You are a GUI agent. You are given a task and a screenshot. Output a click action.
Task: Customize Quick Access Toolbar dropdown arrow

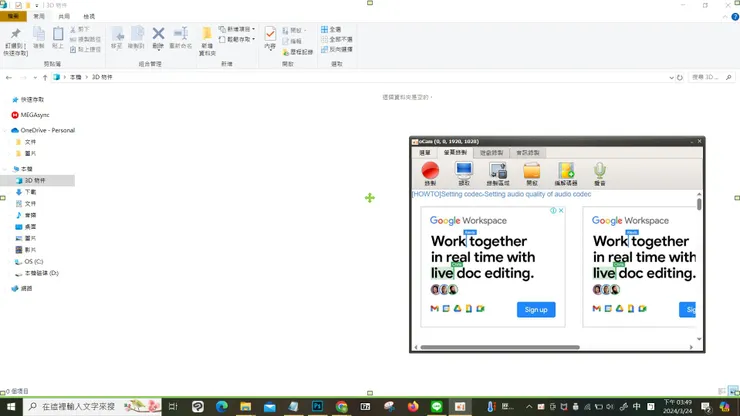coord(37,6)
